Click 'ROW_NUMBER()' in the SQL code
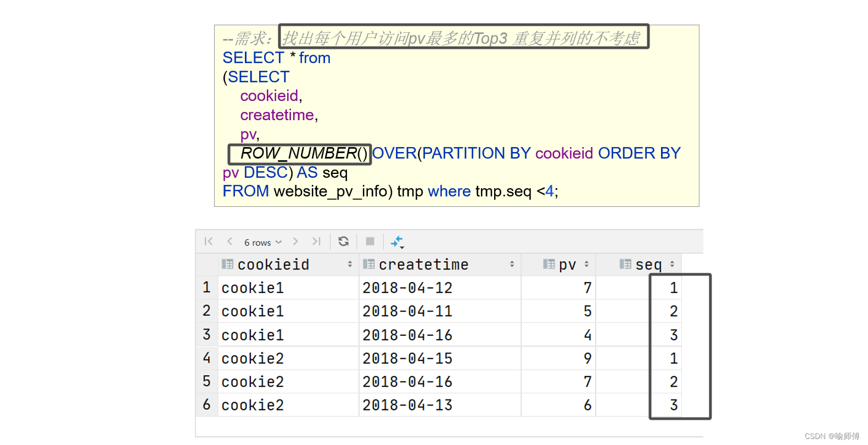Image resolution: width=868 pixels, height=445 pixels. (304, 154)
